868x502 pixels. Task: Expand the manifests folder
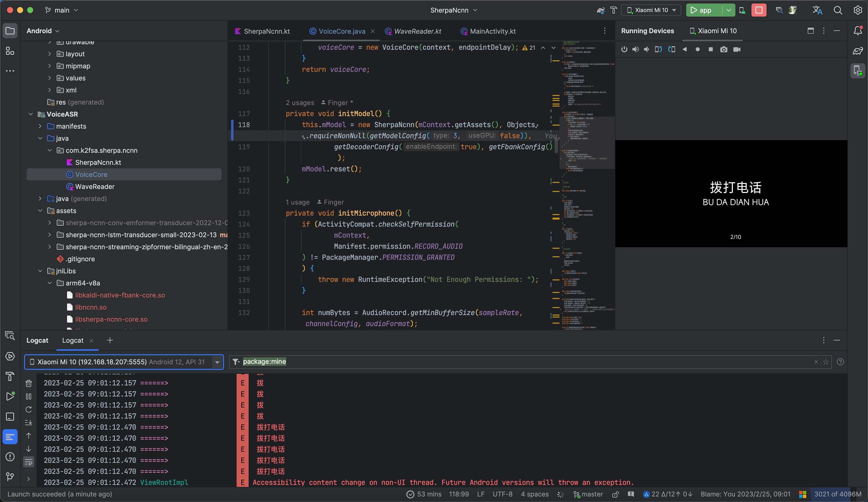(x=40, y=126)
